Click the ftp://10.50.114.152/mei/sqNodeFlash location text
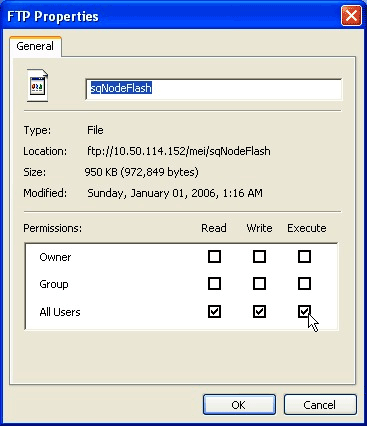367x426 pixels. pos(179,151)
